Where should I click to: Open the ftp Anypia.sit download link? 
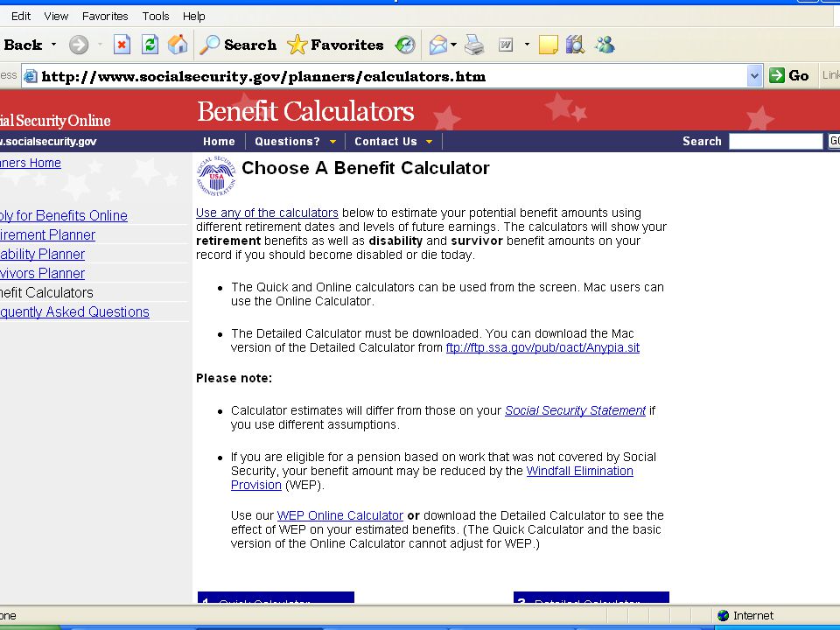click(x=542, y=347)
